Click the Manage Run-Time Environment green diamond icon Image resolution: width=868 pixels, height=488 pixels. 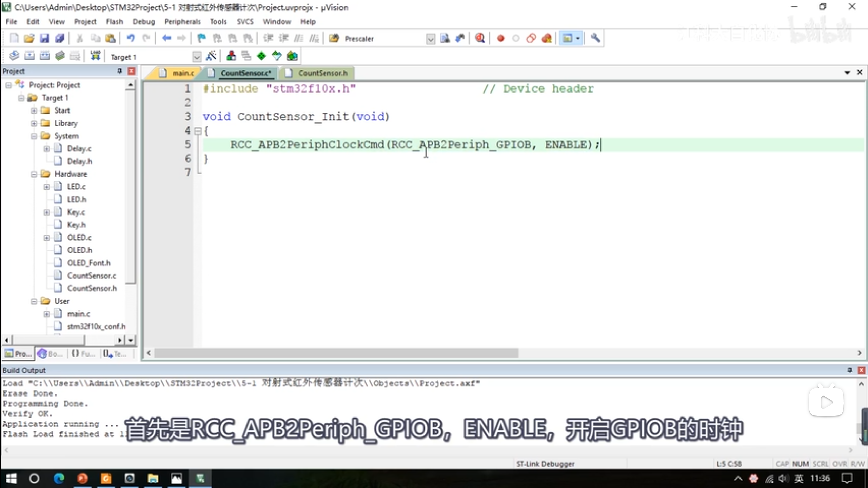click(x=261, y=56)
